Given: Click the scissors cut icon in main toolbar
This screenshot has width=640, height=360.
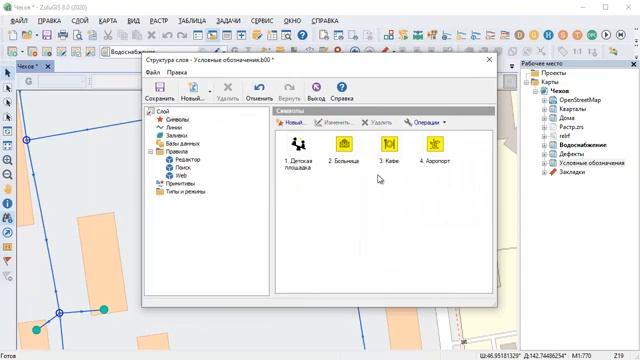Looking at the screenshot, I should pos(108,35).
